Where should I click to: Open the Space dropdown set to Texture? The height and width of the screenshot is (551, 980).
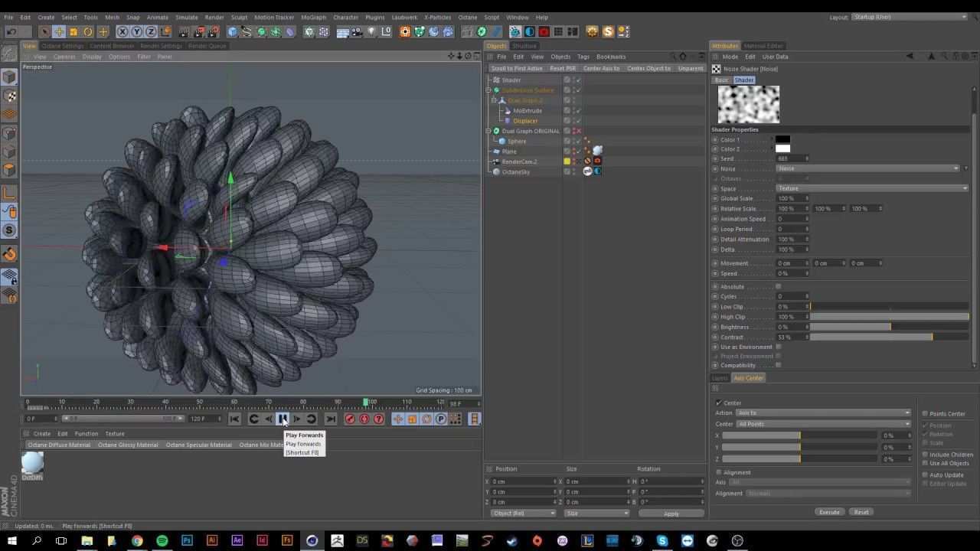(872, 188)
